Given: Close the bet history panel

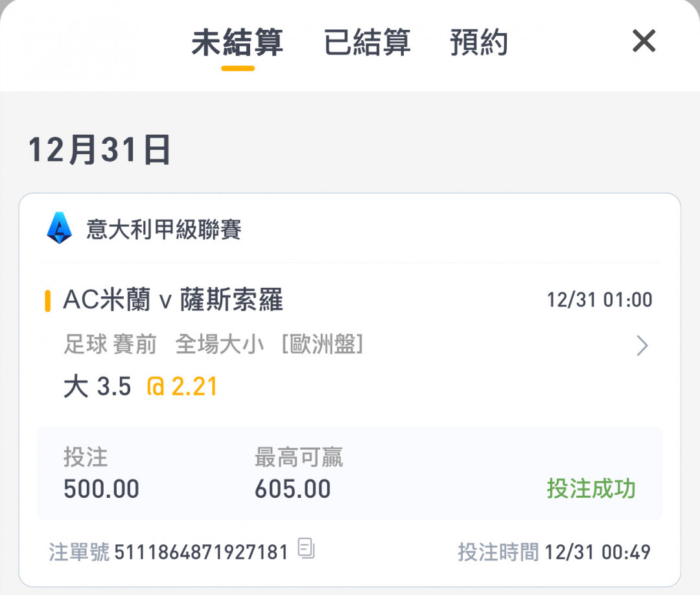Looking at the screenshot, I should (644, 42).
